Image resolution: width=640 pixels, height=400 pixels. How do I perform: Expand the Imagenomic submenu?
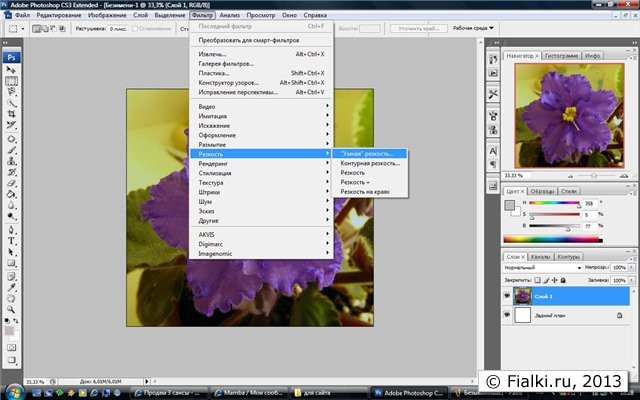coord(261,253)
